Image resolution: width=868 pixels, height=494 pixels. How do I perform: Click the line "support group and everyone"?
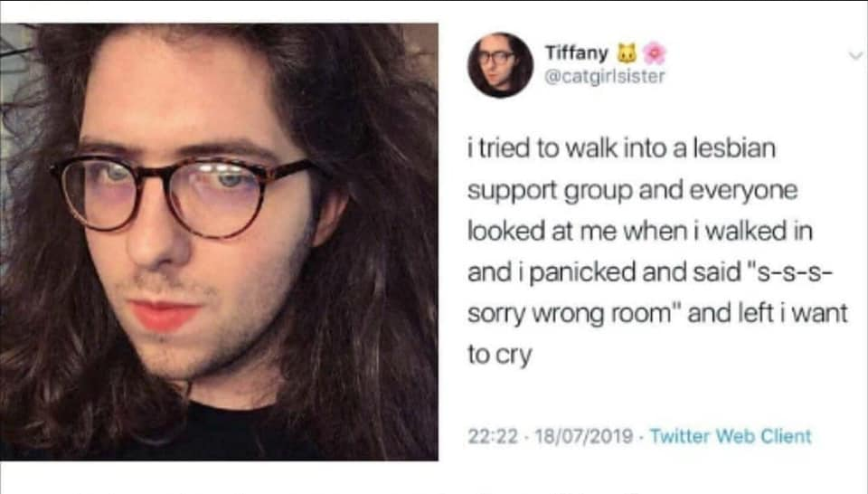pos(632,191)
